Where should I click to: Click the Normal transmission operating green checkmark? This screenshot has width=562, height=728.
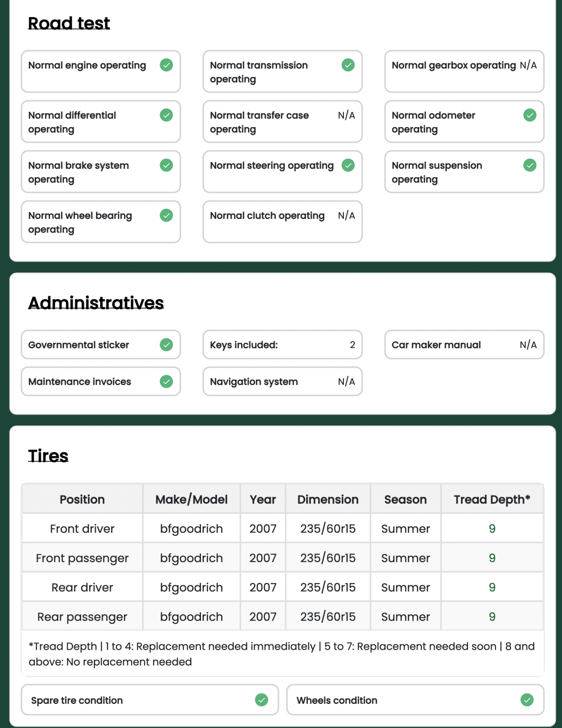348,65
